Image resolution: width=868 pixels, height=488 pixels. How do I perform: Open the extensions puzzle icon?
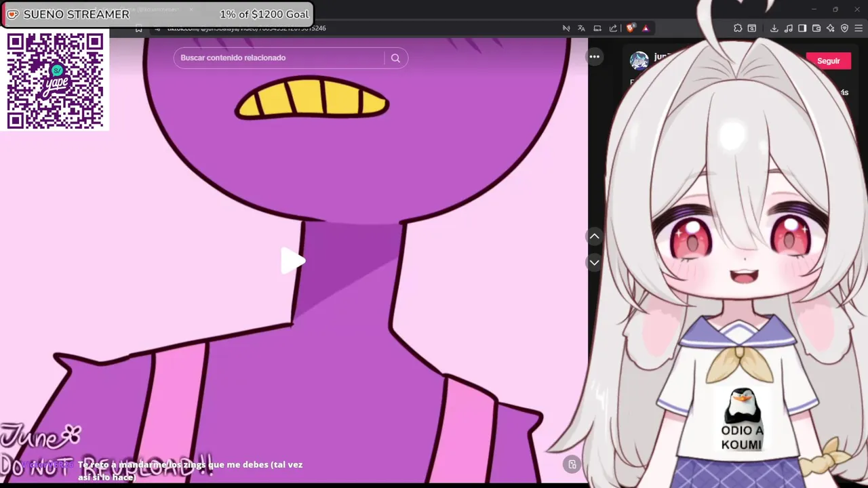point(738,28)
